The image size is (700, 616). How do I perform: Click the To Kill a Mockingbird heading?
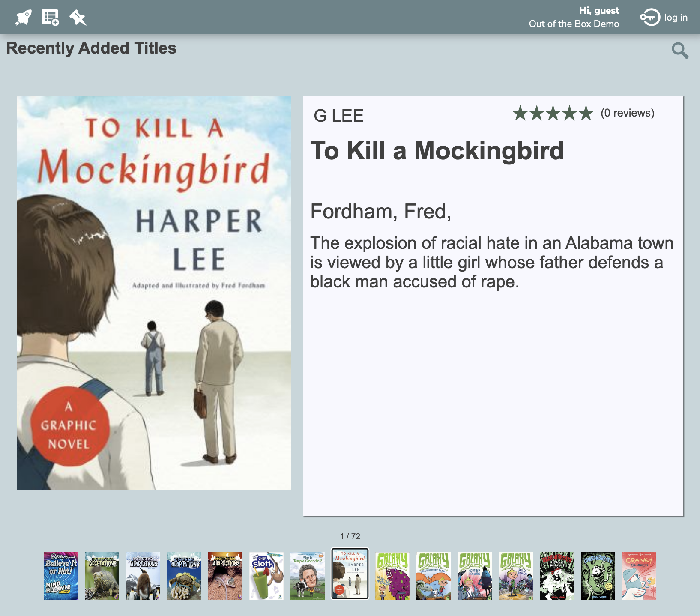click(437, 150)
